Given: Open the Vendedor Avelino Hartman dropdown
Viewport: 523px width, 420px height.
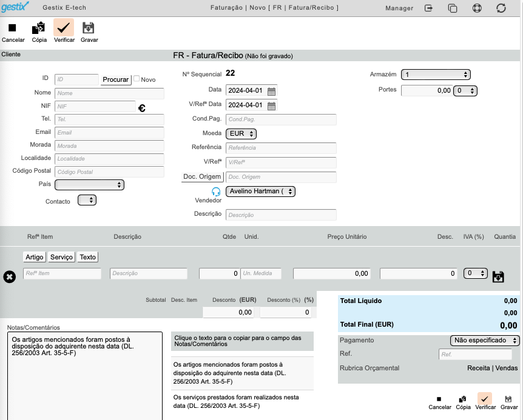Looking at the screenshot, I should coord(260,192).
